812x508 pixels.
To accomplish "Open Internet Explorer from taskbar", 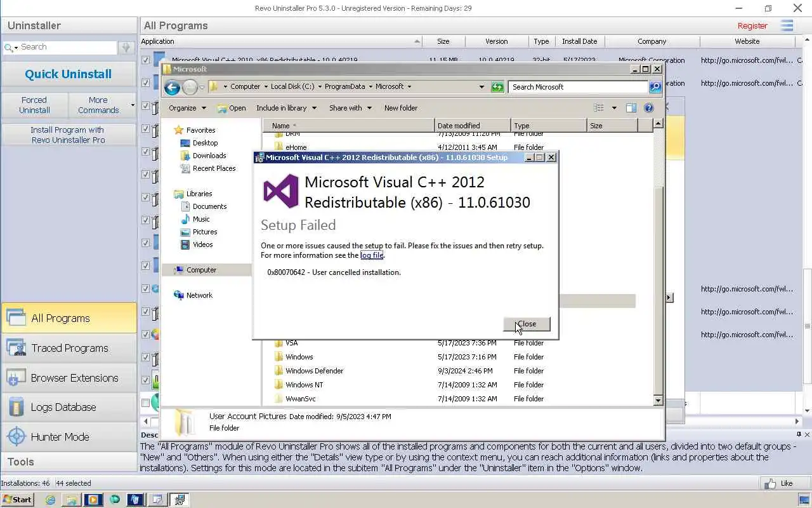I will [x=50, y=500].
